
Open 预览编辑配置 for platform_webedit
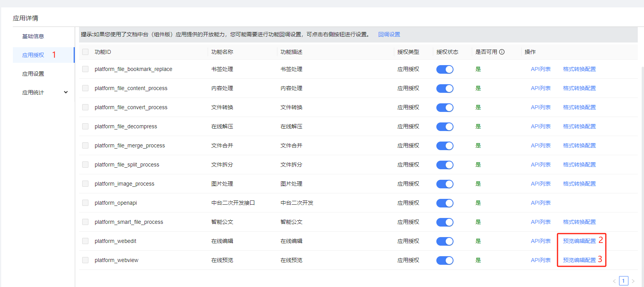(x=579, y=241)
